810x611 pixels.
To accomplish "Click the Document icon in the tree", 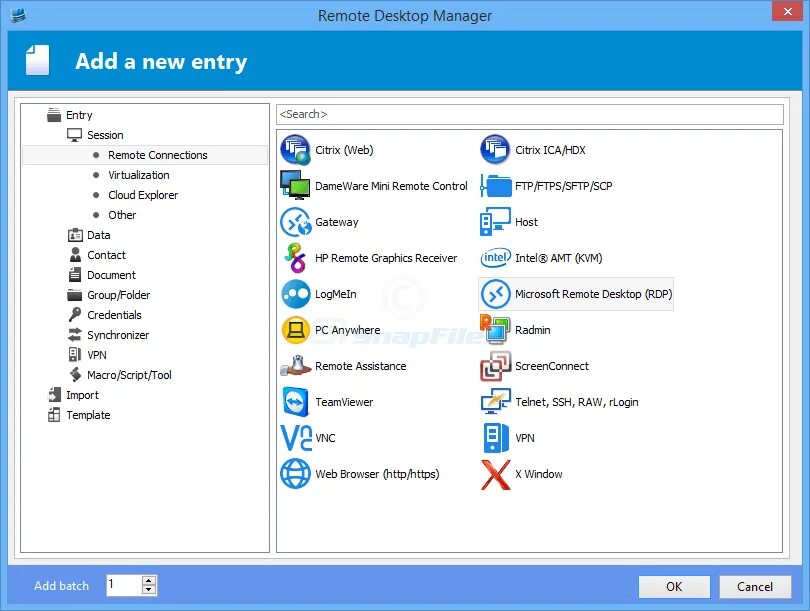I will tap(75, 275).
